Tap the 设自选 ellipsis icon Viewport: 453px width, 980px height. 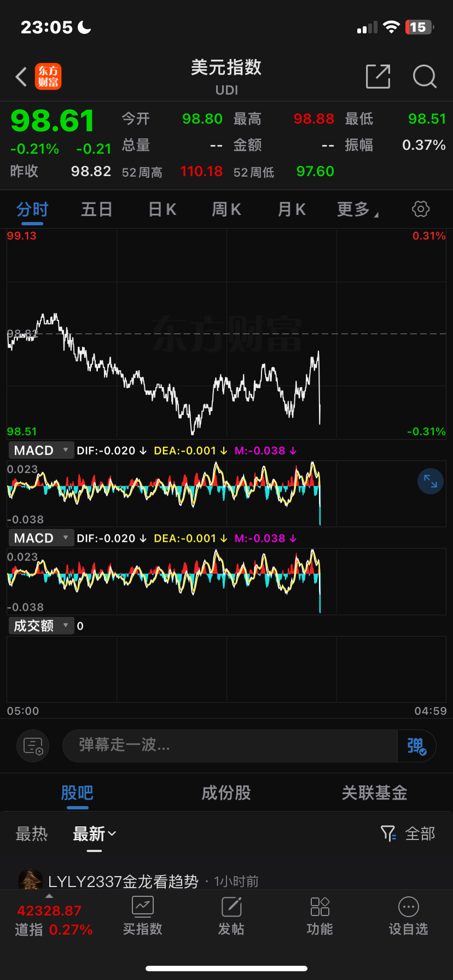point(409,906)
